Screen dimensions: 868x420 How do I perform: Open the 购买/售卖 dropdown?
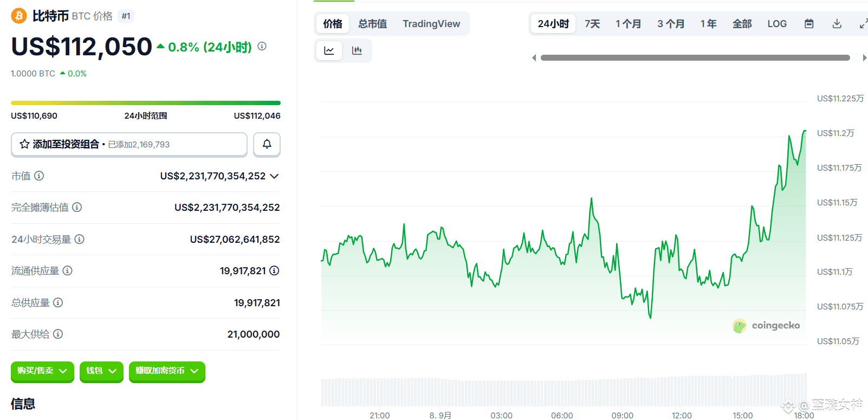click(x=42, y=371)
